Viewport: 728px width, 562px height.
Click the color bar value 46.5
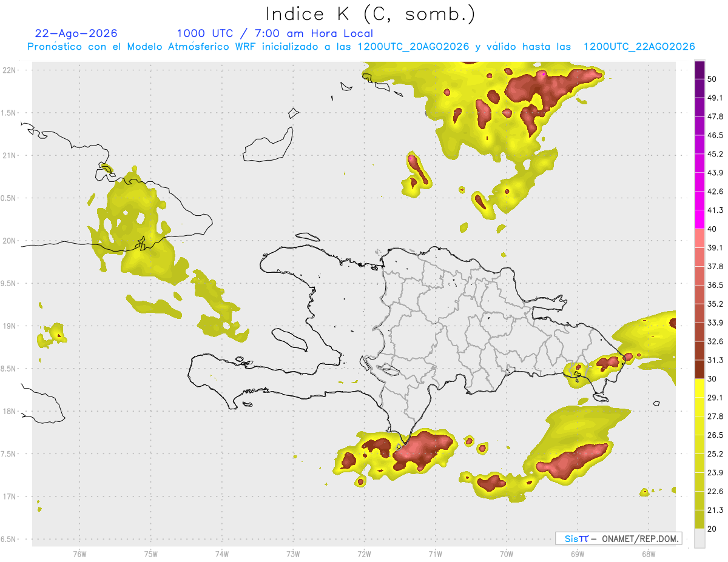click(715, 135)
